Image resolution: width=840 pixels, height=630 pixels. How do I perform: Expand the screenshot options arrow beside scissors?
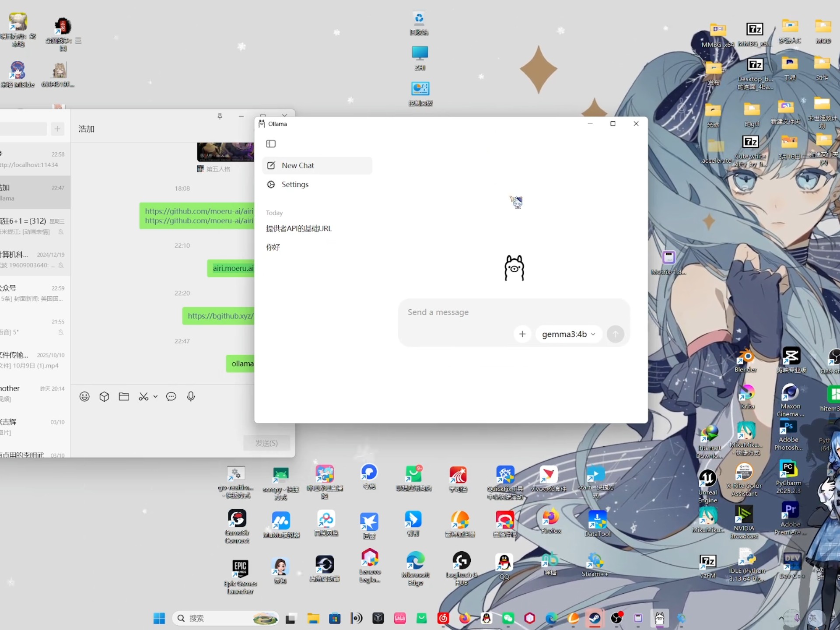click(x=155, y=396)
